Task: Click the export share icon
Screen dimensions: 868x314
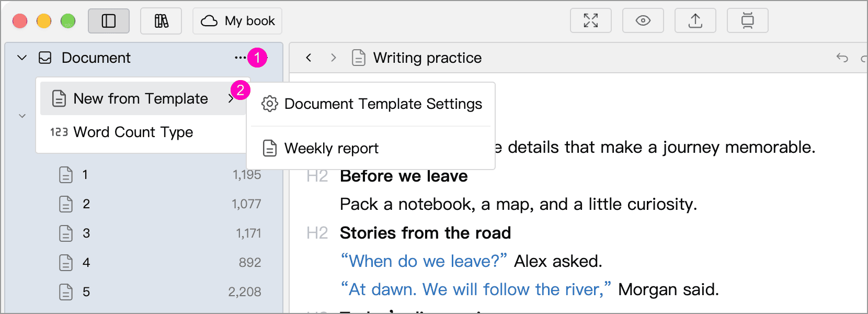Action: click(695, 21)
